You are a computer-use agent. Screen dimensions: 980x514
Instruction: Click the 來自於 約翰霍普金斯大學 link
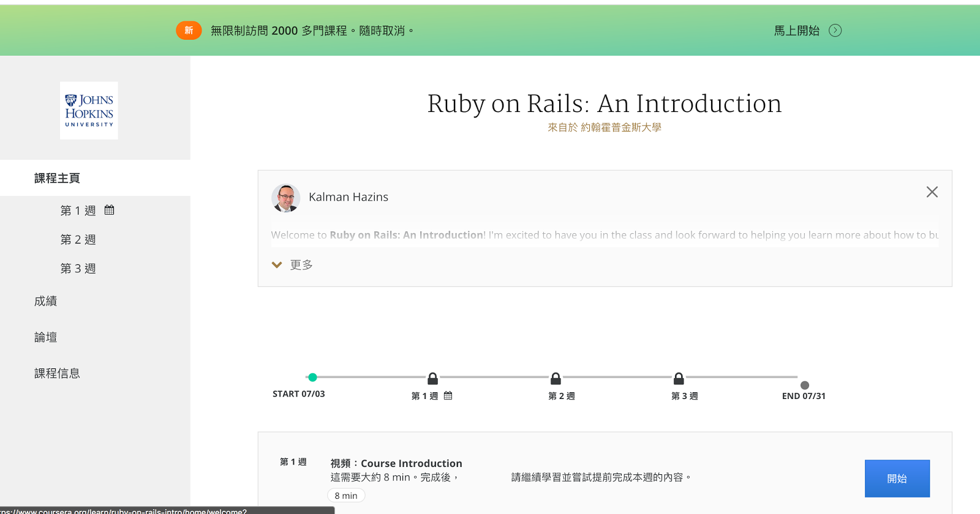pyautogui.click(x=605, y=127)
